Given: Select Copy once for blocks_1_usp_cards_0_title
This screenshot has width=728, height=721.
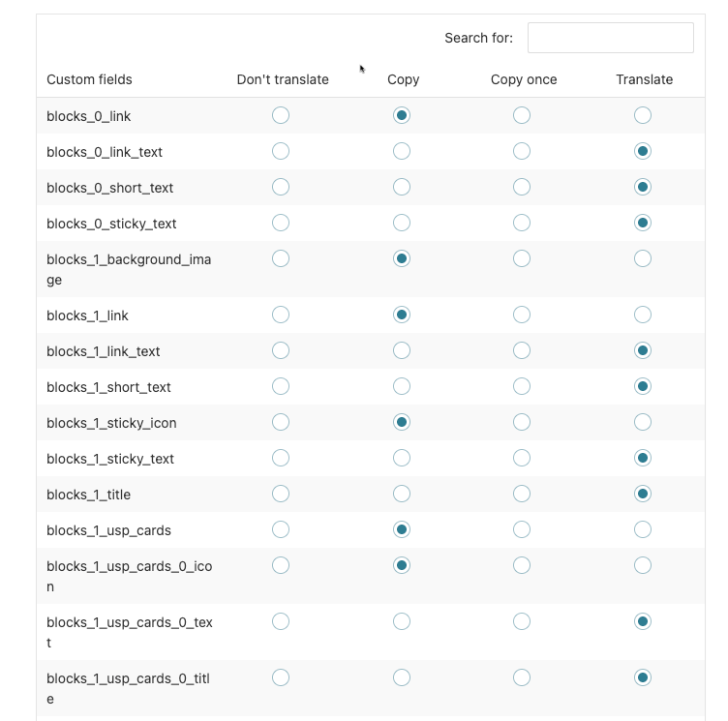Looking at the screenshot, I should tap(522, 677).
